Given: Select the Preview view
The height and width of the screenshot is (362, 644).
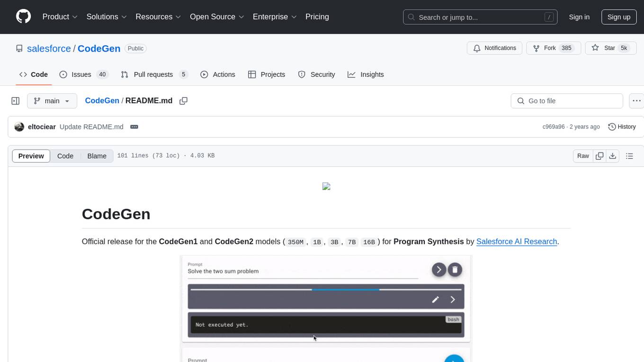Looking at the screenshot, I should pos(31,156).
